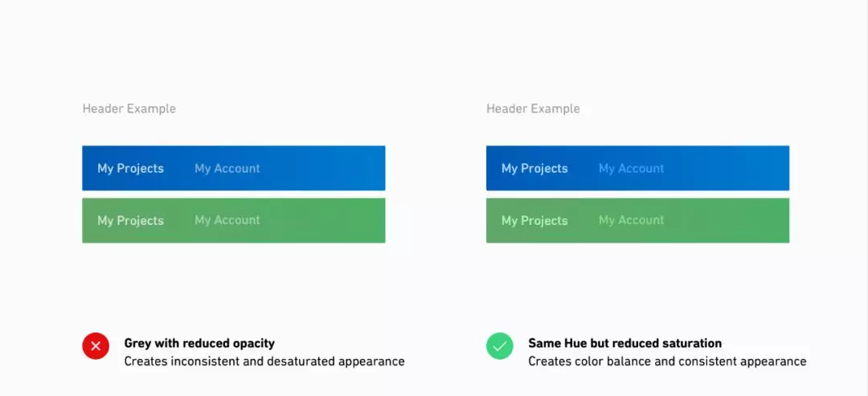Click 'Header Example' label above grey-opacity headers
Screen dimensions: 868x396
(129, 109)
